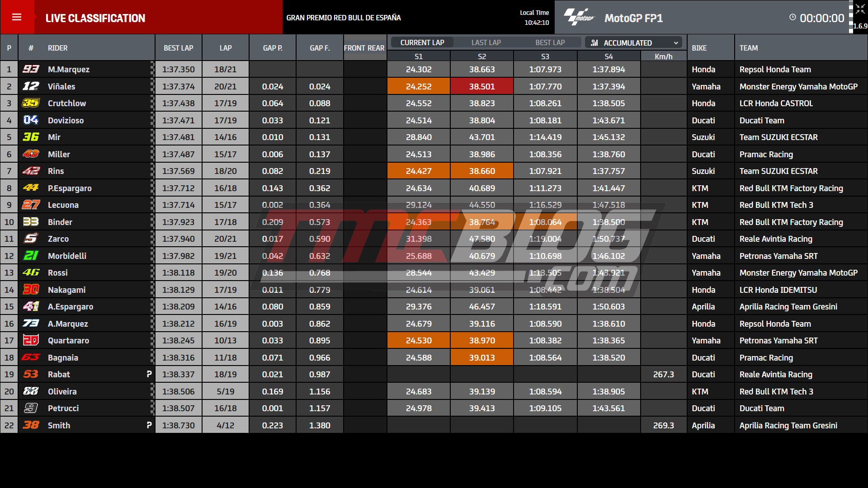Click rider number 44 badge
This screenshot has width=868, height=488.
coord(31,188)
